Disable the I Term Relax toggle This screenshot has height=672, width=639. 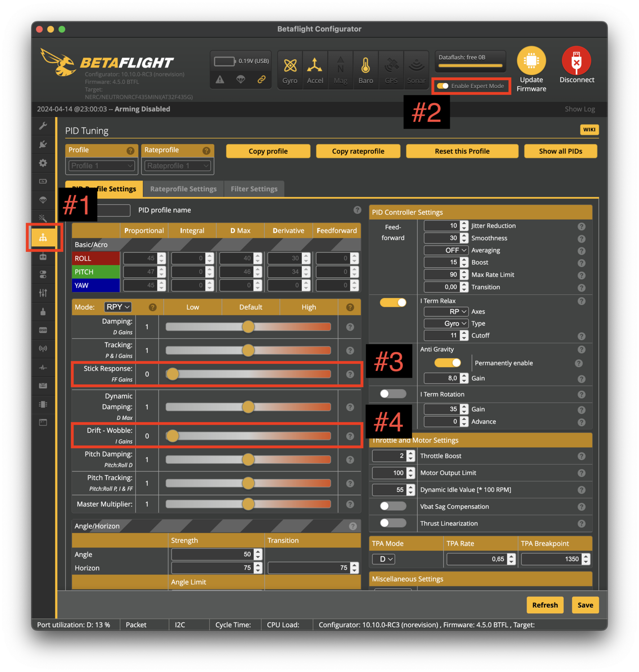(x=393, y=302)
